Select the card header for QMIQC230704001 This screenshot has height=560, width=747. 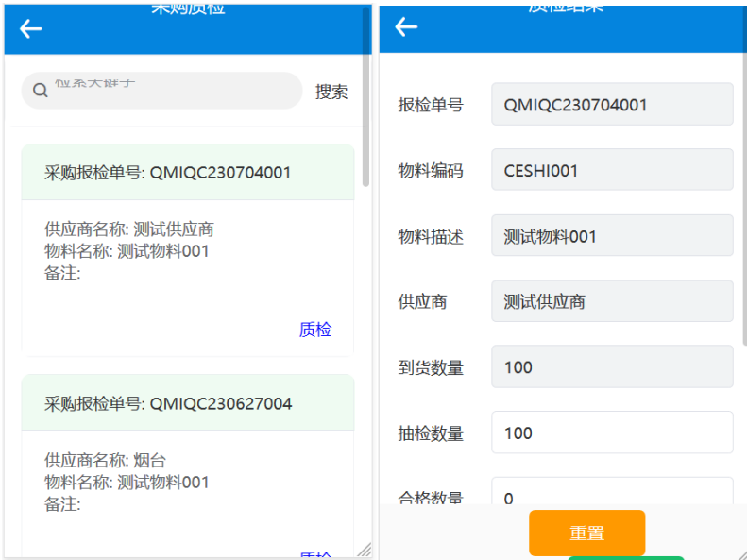click(x=187, y=173)
